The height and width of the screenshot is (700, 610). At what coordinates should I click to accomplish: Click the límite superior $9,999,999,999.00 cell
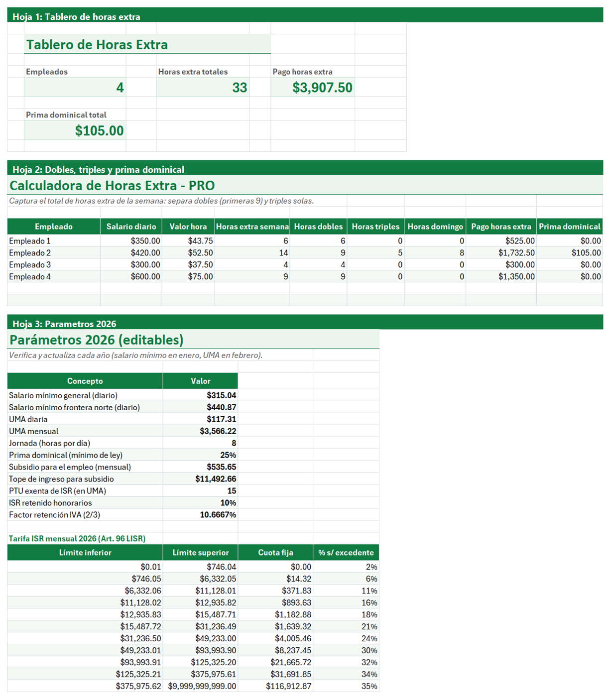point(200,686)
